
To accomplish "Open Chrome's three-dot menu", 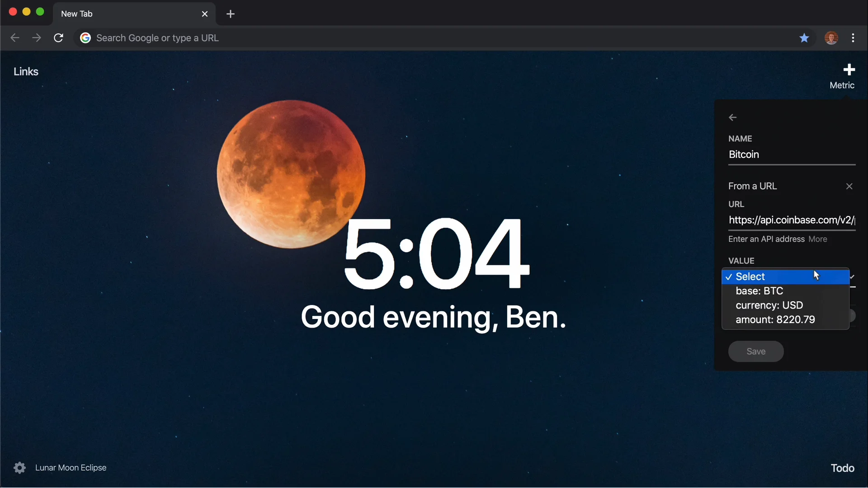I will (x=853, y=38).
